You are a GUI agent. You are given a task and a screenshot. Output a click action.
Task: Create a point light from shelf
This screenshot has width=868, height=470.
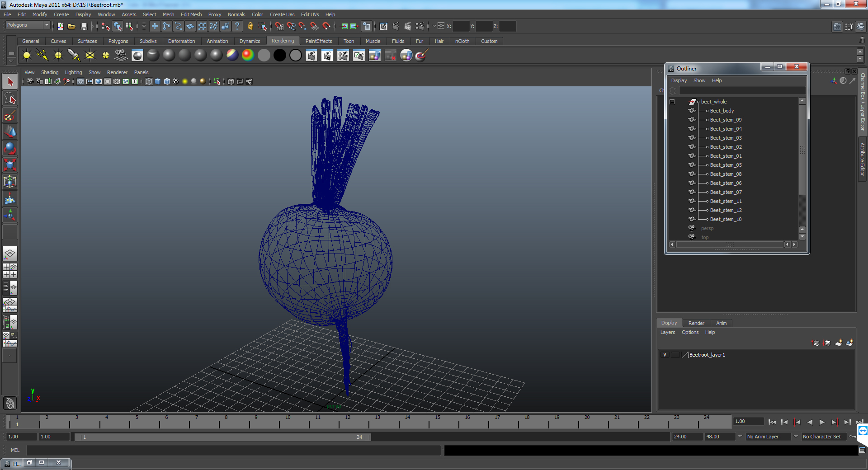click(x=58, y=56)
